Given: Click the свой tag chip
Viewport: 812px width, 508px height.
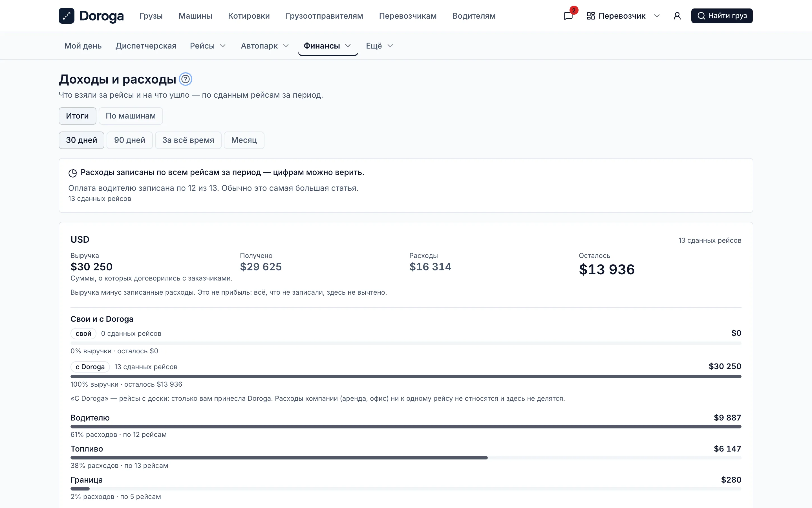Looking at the screenshot, I should 83,334.
